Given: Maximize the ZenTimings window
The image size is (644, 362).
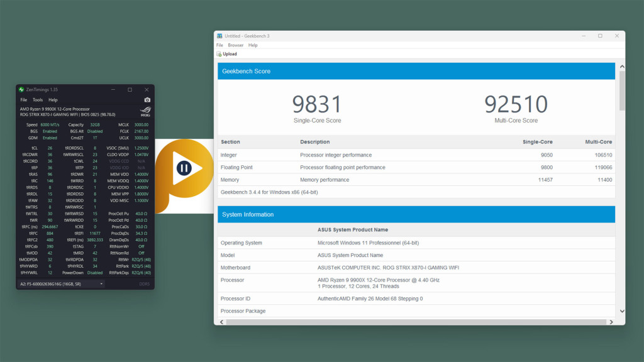Looking at the screenshot, I should click(130, 89).
